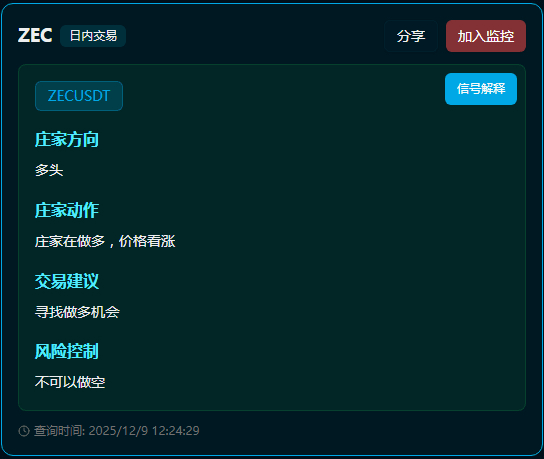Viewport: 544px width, 459px height.
Task: Click the outer card header blank area
Action: point(255,36)
